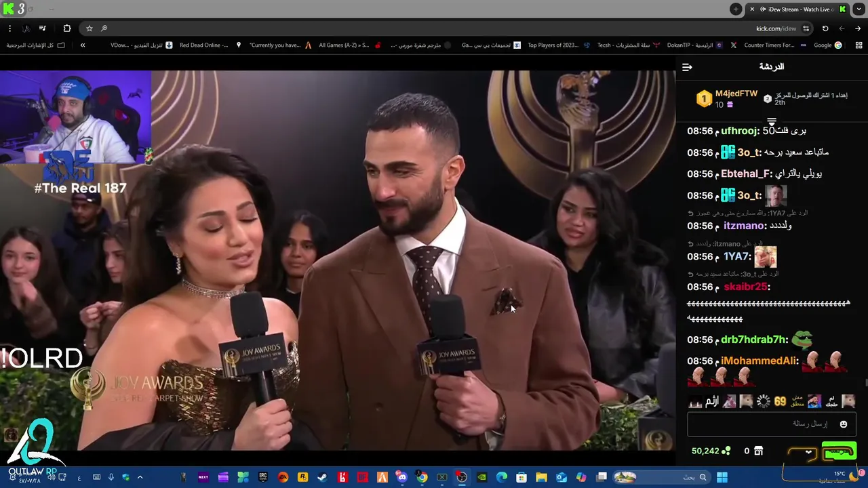Open the all bookmarks folder
Screen dimensions: 868x488
point(35,45)
